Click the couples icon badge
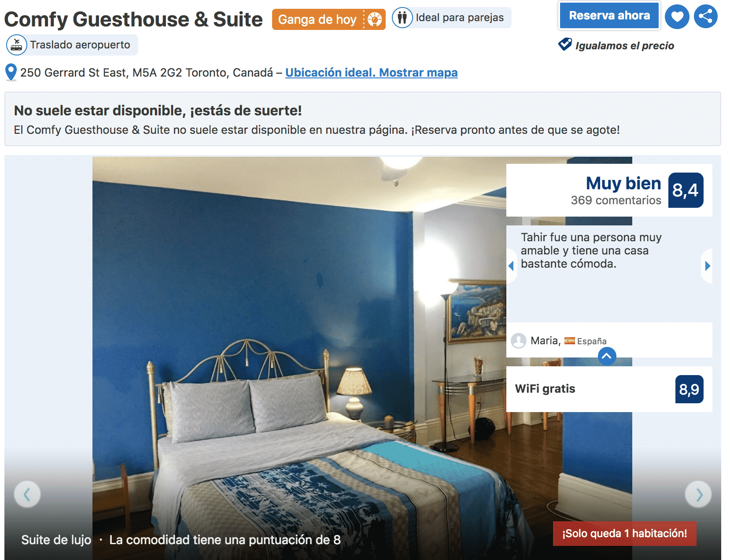This screenshot has height=560, width=730. coord(402,18)
